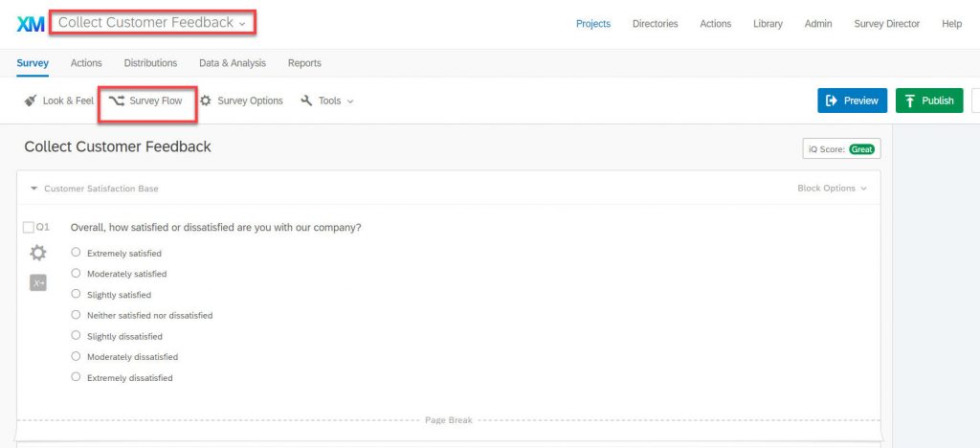Click the Q1 piped-text X icon
This screenshot has height=448, width=980.
click(38, 283)
